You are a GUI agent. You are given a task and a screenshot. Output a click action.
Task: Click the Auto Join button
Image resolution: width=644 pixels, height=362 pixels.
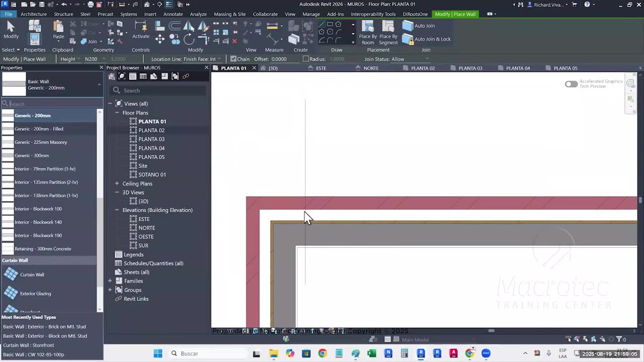pos(419,26)
